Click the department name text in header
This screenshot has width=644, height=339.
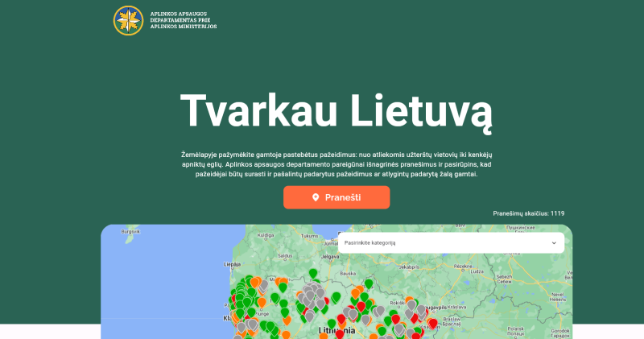pos(184,20)
